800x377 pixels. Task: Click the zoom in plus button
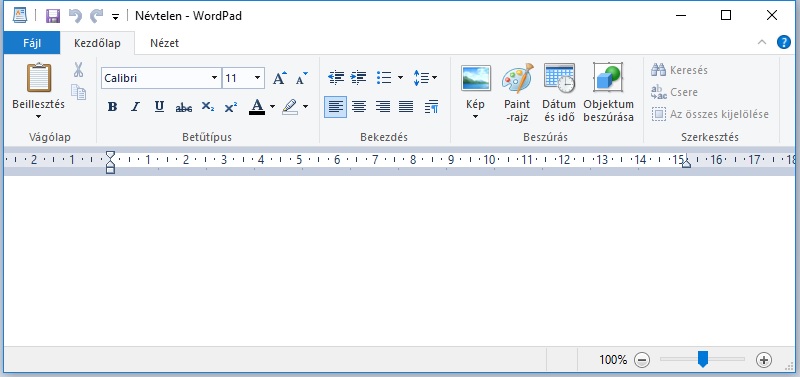[764, 360]
